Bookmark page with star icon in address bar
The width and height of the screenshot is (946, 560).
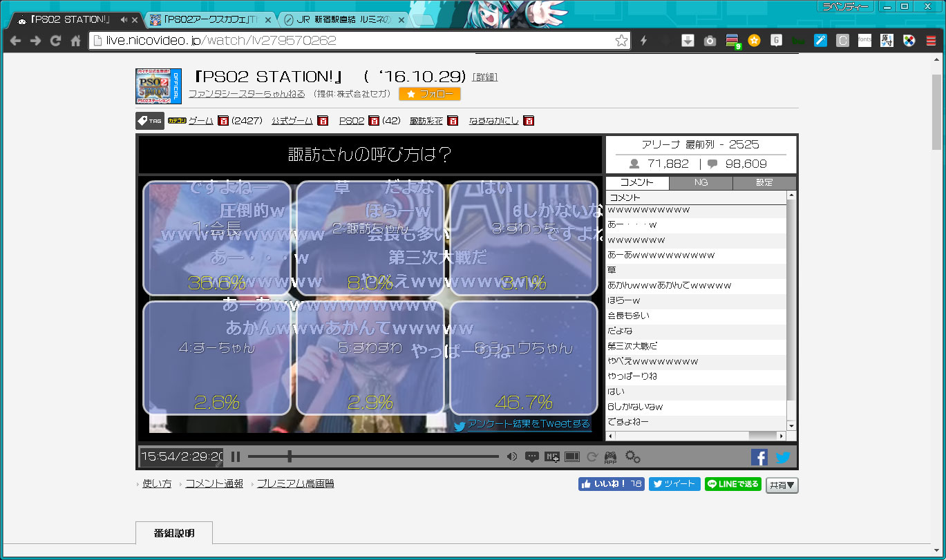[x=621, y=41]
